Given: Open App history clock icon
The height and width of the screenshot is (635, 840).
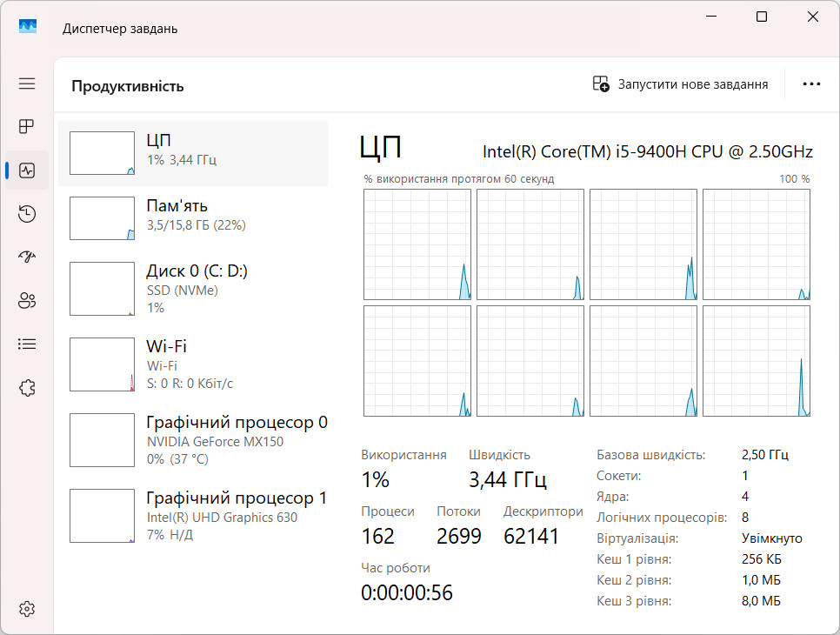Looking at the screenshot, I should click(27, 214).
